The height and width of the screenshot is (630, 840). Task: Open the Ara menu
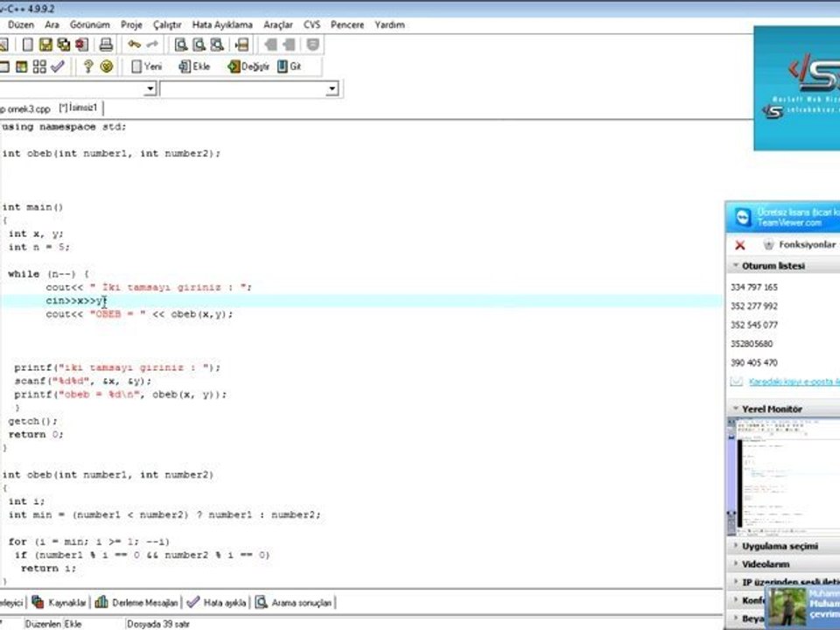click(x=52, y=24)
